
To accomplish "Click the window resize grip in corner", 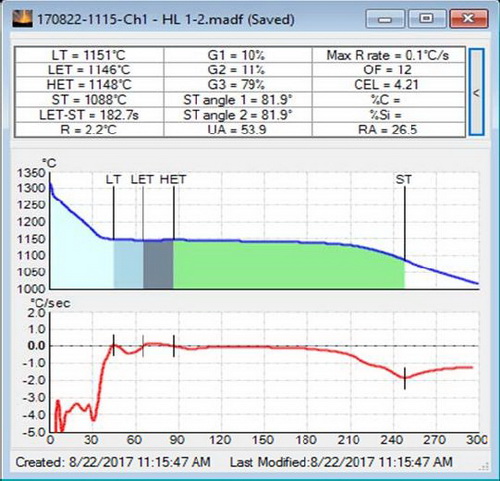I will [x=485, y=466].
